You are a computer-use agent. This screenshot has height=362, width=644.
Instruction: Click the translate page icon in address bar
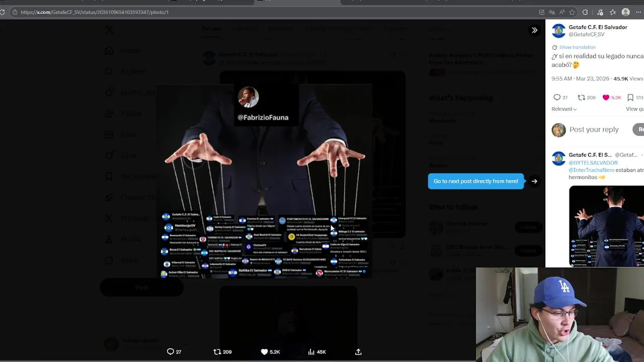click(x=552, y=12)
